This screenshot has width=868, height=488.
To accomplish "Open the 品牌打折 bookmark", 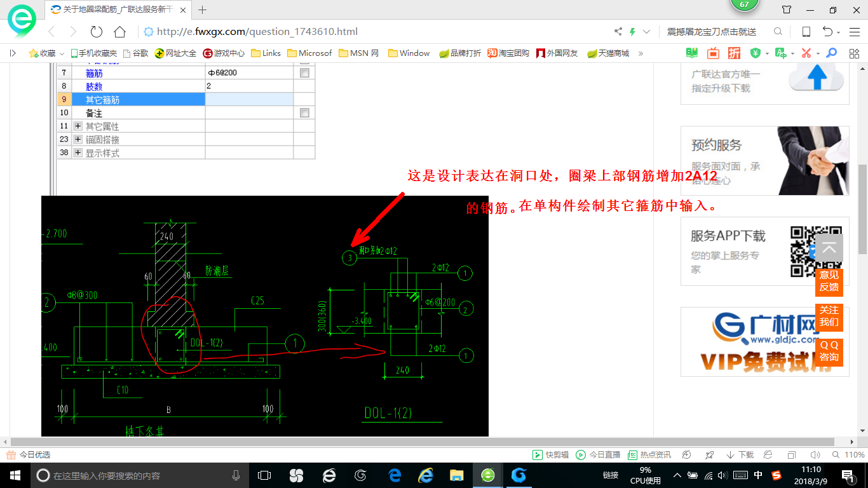I will pyautogui.click(x=460, y=53).
